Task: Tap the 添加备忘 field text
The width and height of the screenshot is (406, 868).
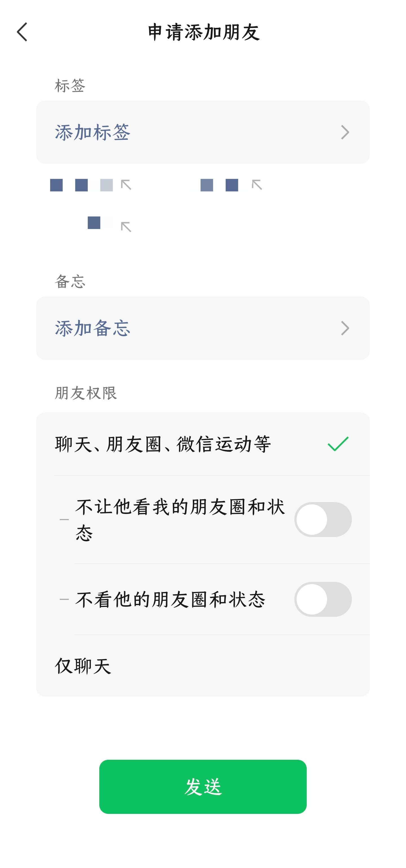Action: pos(93,328)
